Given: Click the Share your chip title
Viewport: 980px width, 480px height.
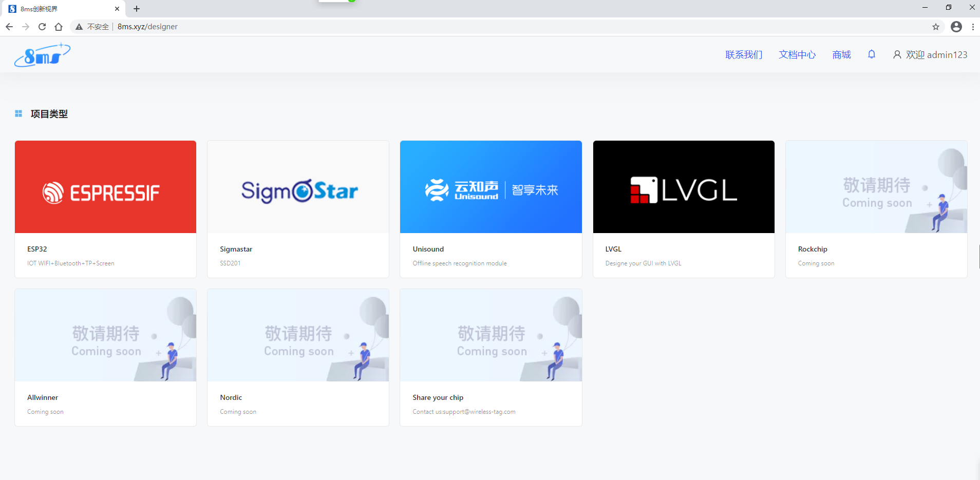Looking at the screenshot, I should click(438, 397).
